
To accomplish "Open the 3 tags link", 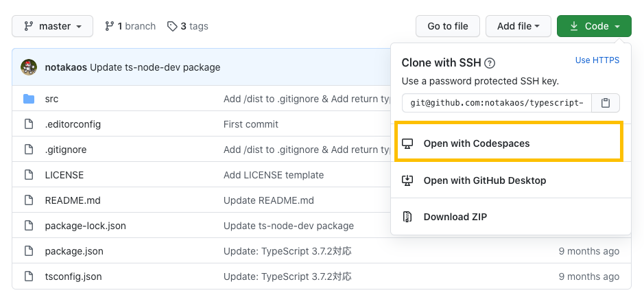I will pyautogui.click(x=188, y=26).
